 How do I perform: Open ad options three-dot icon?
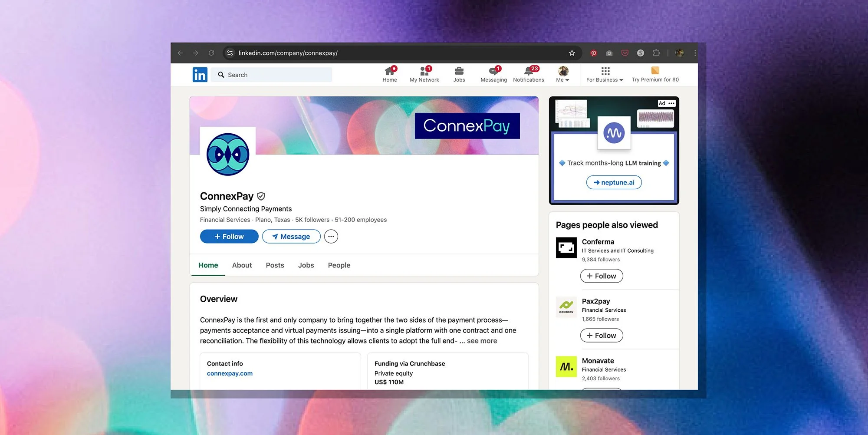[671, 103]
